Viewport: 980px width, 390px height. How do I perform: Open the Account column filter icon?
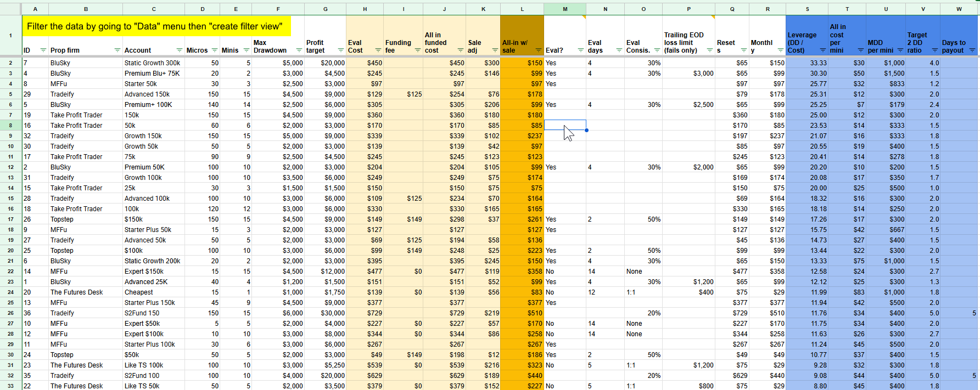(x=179, y=50)
